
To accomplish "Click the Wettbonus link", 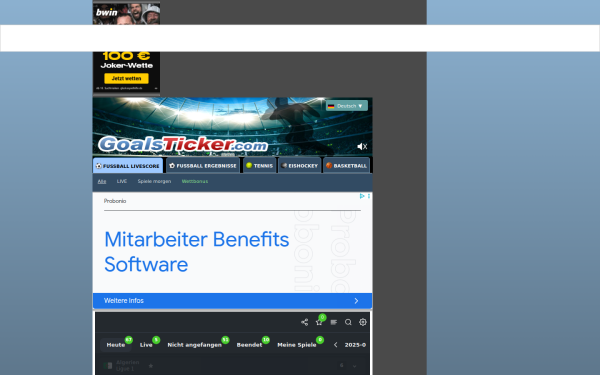I will click(195, 181).
